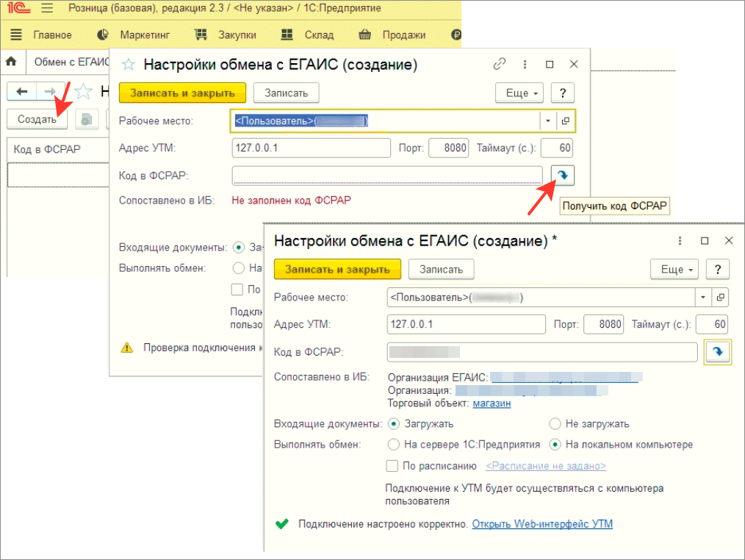
Task: Click Порт field in front dialog
Action: point(603,324)
